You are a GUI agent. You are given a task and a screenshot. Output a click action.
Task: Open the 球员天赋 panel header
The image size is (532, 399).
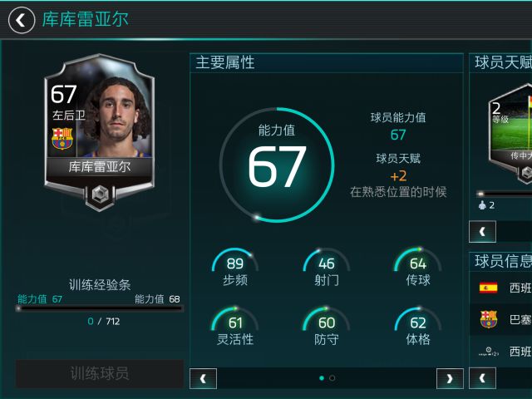click(500, 63)
